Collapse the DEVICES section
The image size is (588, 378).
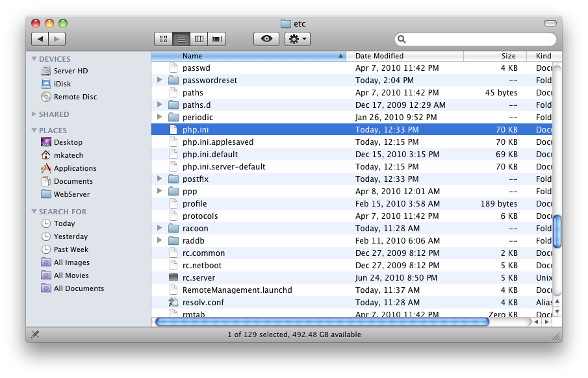pos(34,59)
